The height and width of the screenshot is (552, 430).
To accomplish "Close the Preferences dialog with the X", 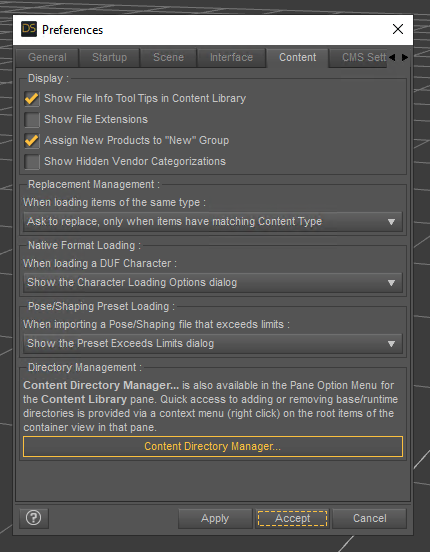I will (x=398, y=29).
